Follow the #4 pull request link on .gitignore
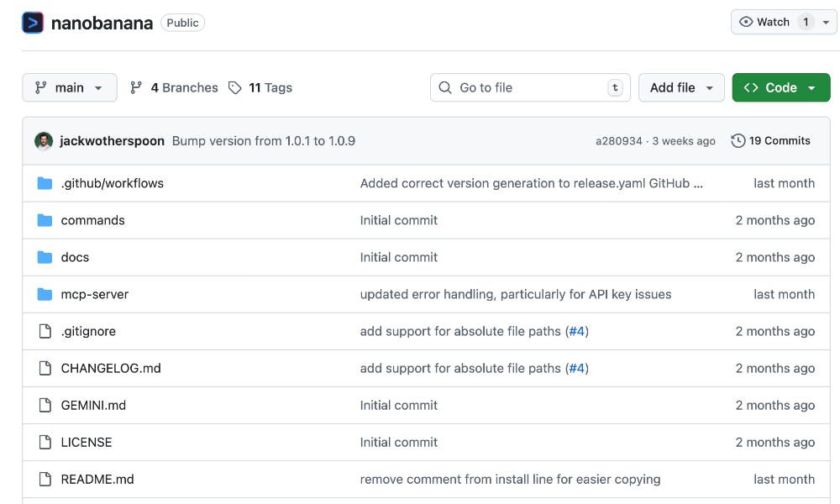Image resolution: width=840 pixels, height=504 pixels. [577, 331]
